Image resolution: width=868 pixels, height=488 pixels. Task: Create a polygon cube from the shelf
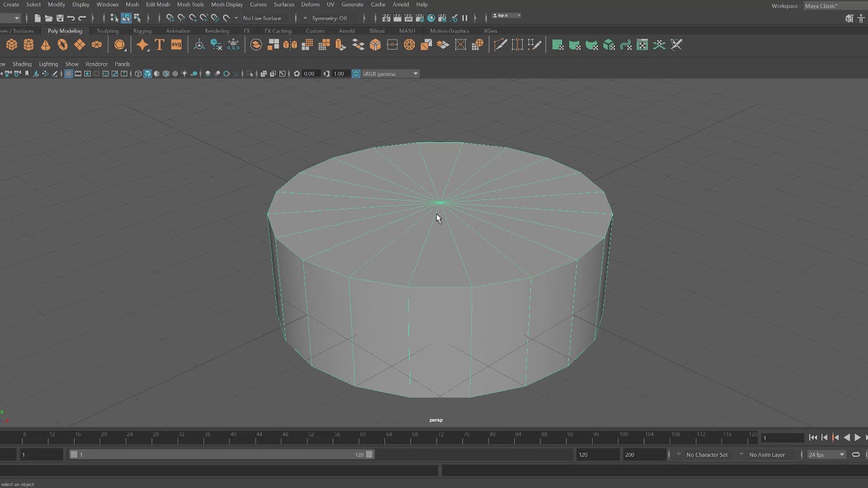tap(12, 45)
